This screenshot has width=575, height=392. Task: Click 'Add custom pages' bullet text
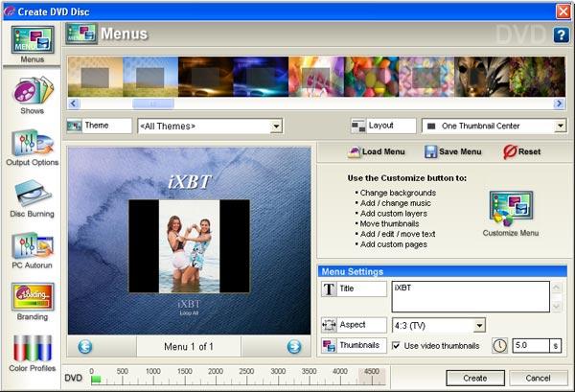point(394,244)
